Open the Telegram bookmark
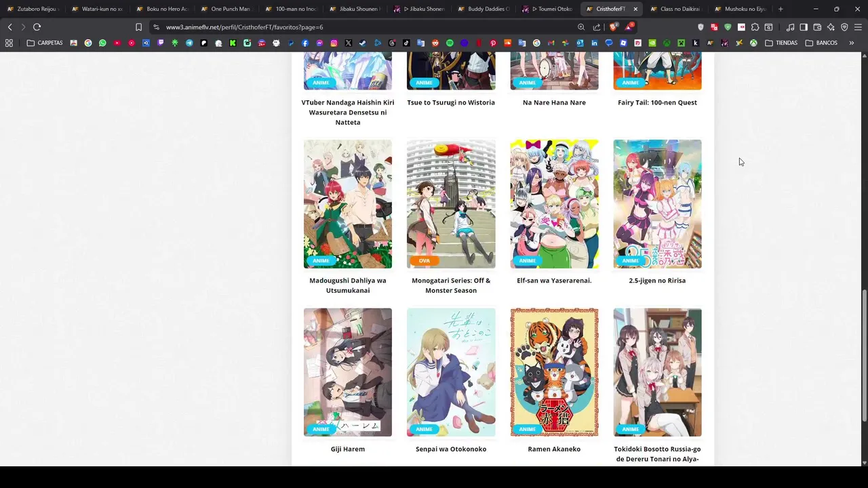This screenshot has width=868, height=488. coord(189,43)
